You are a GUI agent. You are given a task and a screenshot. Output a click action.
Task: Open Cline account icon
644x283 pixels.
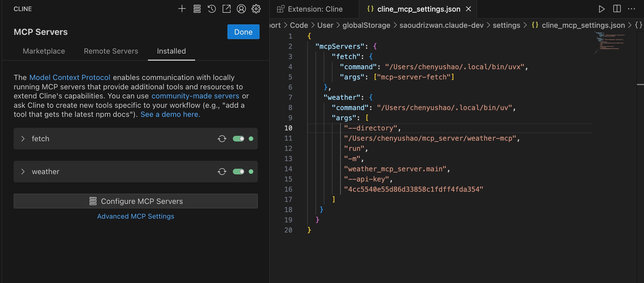point(241,9)
